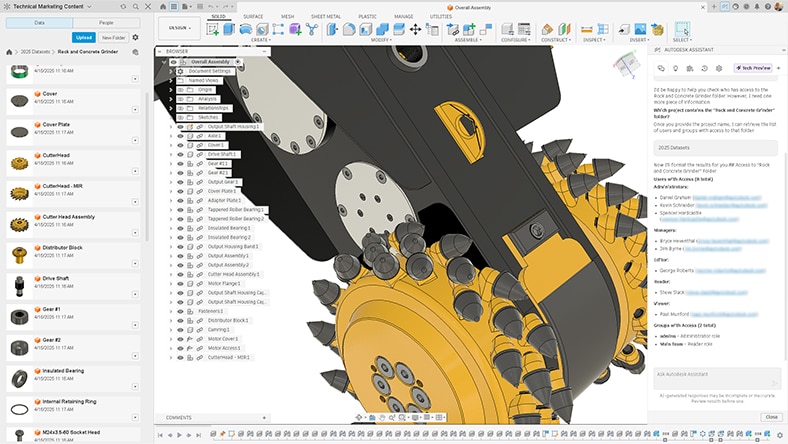This screenshot has width=788, height=444.
Task: Open the Assistant history icon
Action: (x=705, y=68)
